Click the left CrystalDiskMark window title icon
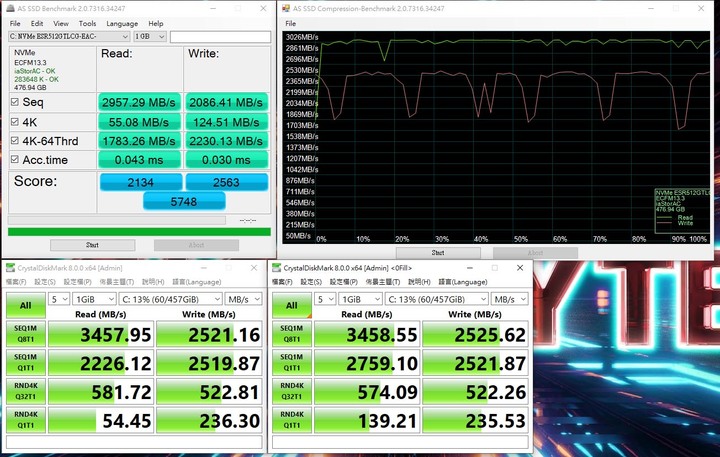 pyautogui.click(x=11, y=268)
